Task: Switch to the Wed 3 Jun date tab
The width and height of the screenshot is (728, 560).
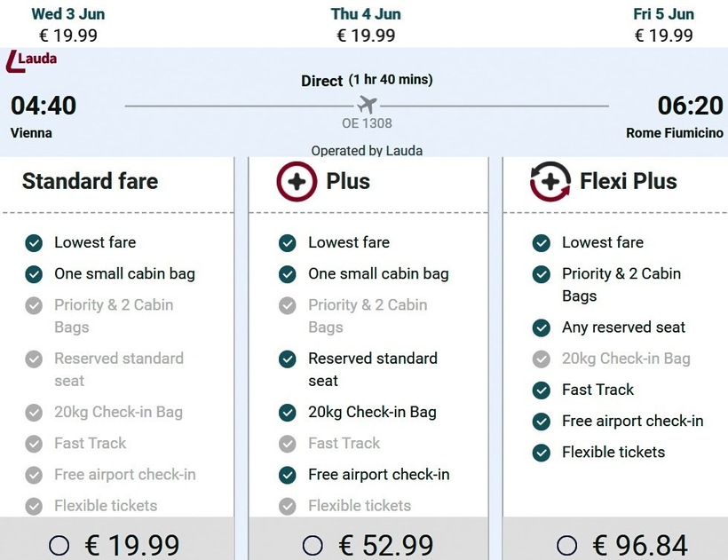Action: point(68,25)
